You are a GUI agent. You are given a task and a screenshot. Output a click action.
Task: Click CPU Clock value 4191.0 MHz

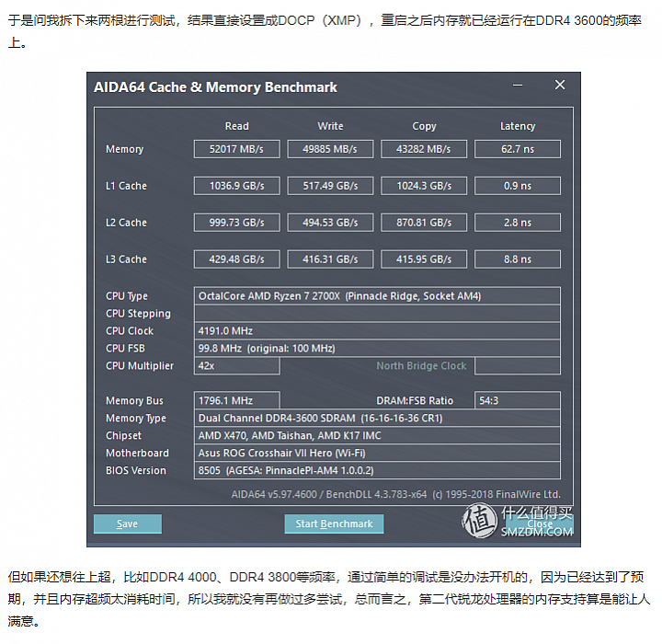pos(378,331)
